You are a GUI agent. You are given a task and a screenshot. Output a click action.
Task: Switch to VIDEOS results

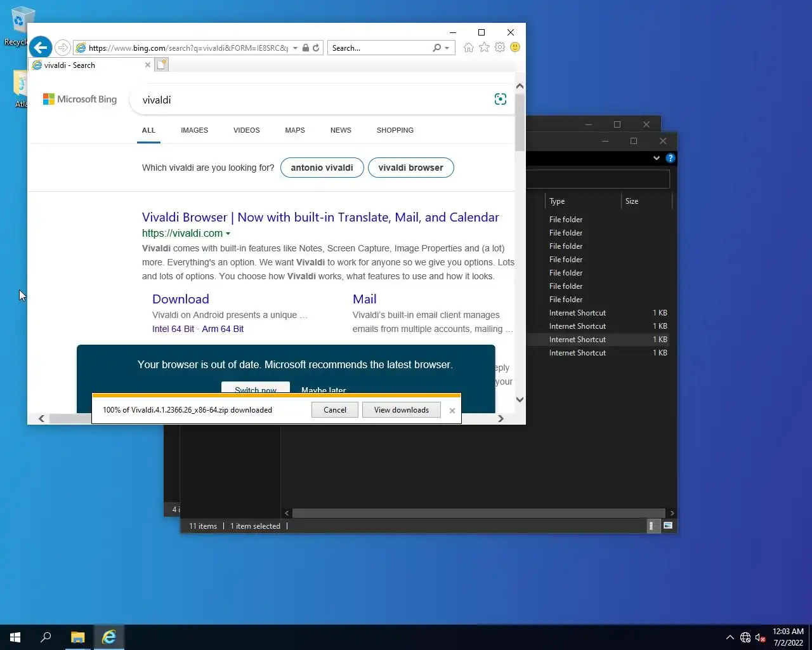pos(246,130)
